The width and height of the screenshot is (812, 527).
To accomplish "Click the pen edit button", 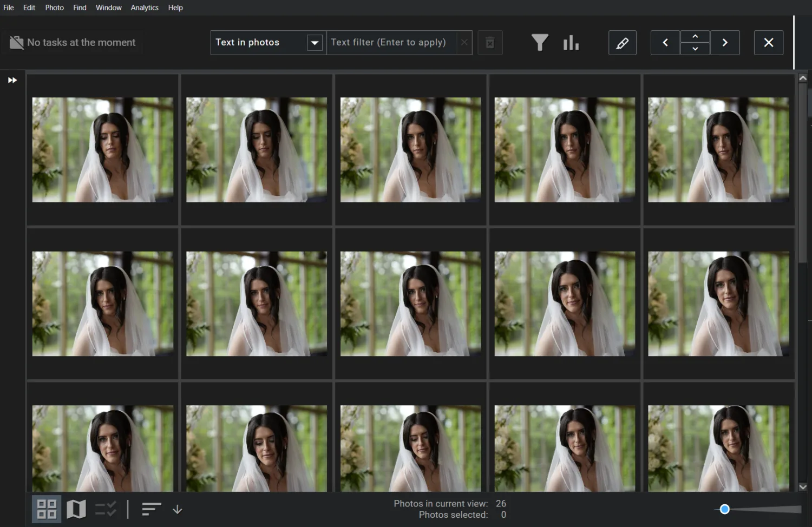I will click(623, 43).
